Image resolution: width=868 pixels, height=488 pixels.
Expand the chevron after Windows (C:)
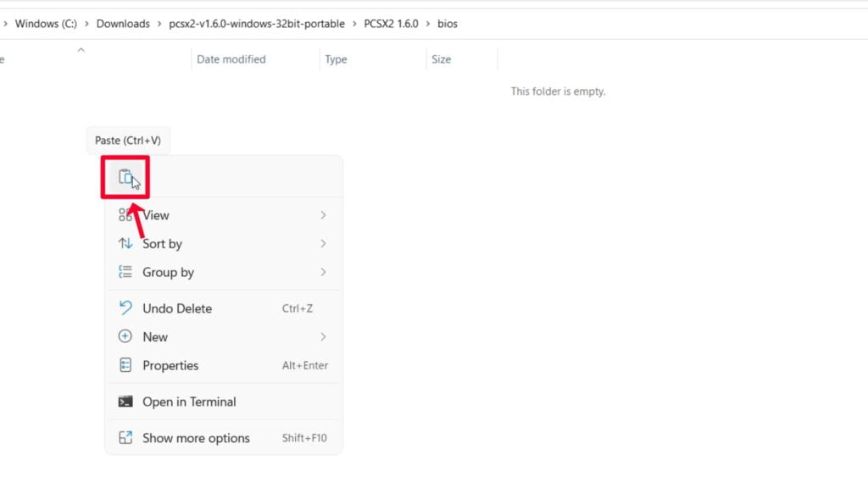pyautogui.click(x=86, y=24)
